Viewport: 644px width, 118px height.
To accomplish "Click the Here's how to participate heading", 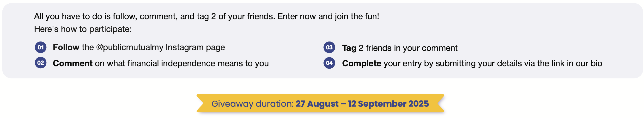I will click(83, 29).
